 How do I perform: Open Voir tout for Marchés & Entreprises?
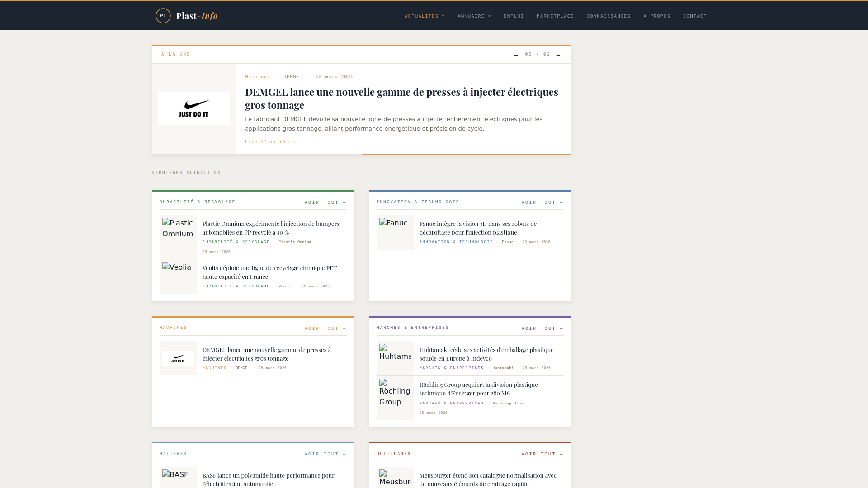coord(542,328)
